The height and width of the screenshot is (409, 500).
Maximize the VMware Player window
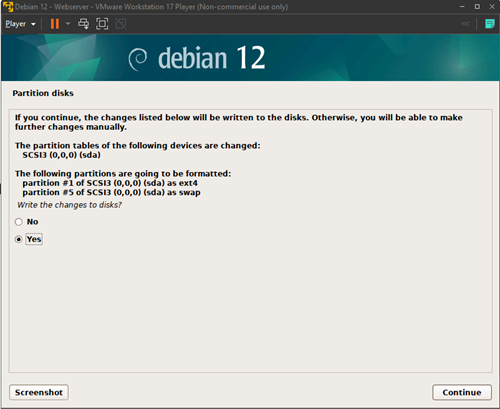coord(477,7)
